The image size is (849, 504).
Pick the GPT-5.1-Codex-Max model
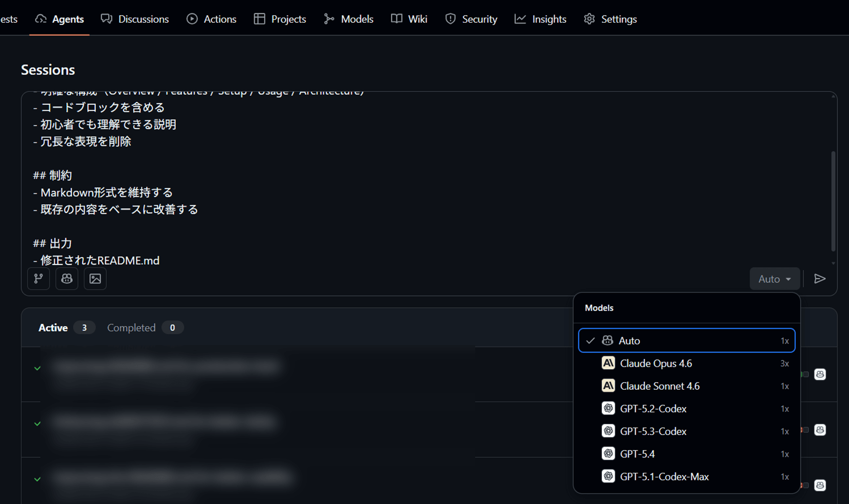coord(687,476)
